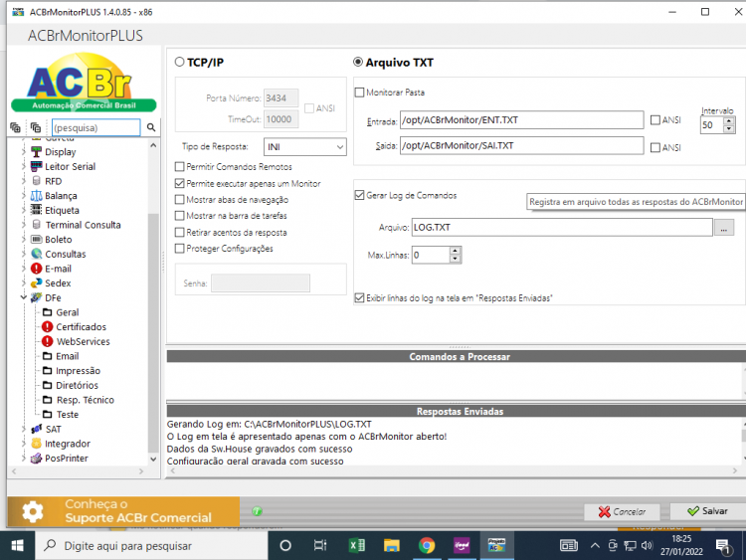This screenshot has width=746, height=560.
Task: Click the Balança scale icon
Action: click(x=36, y=196)
